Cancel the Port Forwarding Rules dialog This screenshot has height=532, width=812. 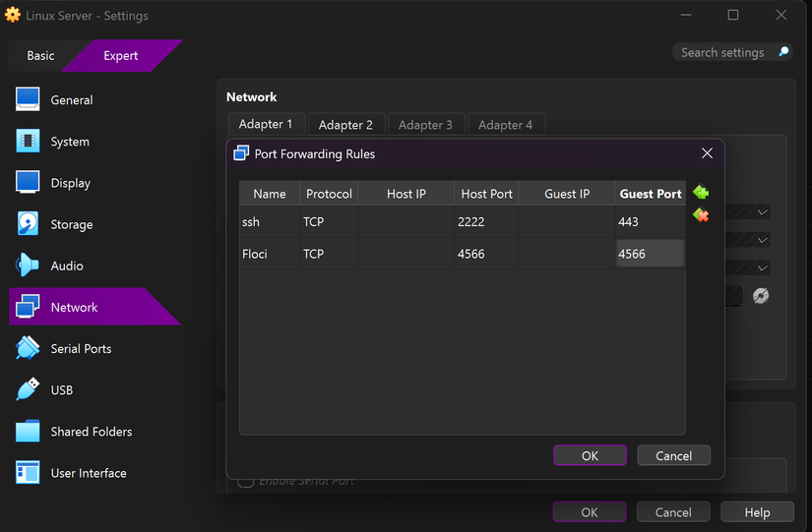(674, 455)
